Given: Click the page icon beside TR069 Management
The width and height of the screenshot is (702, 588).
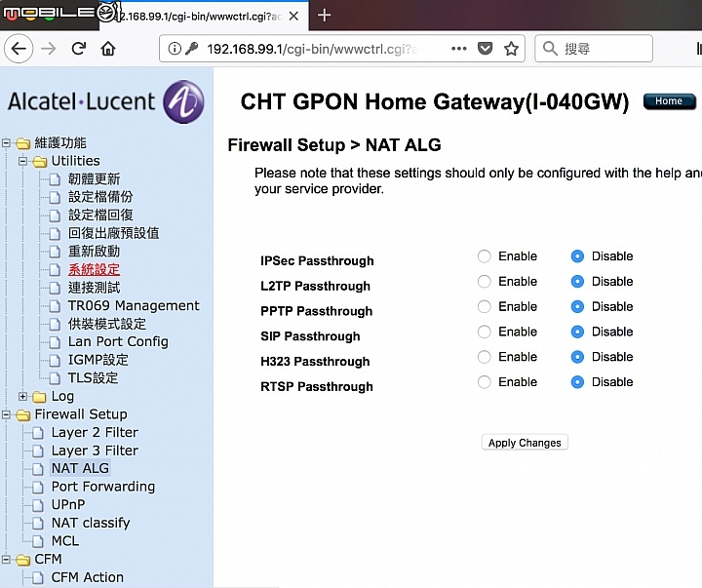Looking at the screenshot, I should click(55, 306).
